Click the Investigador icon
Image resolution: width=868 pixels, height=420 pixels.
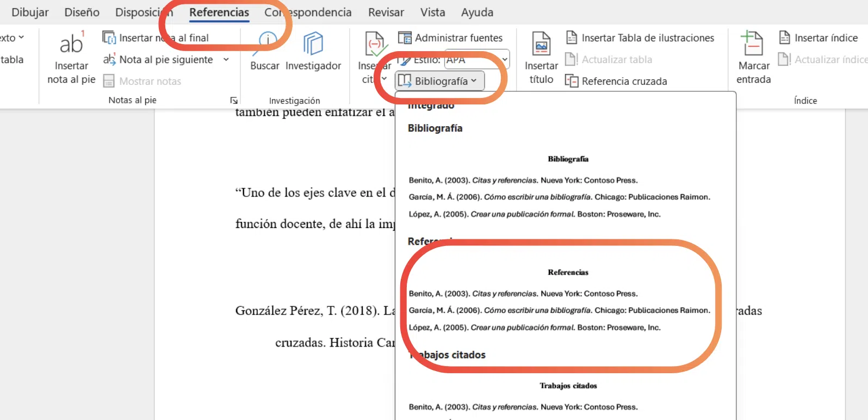pos(313,45)
